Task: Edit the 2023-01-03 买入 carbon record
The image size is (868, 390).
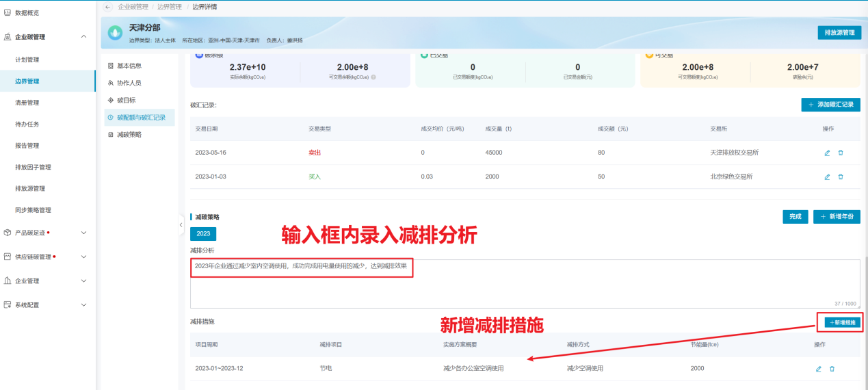Action: (827, 177)
